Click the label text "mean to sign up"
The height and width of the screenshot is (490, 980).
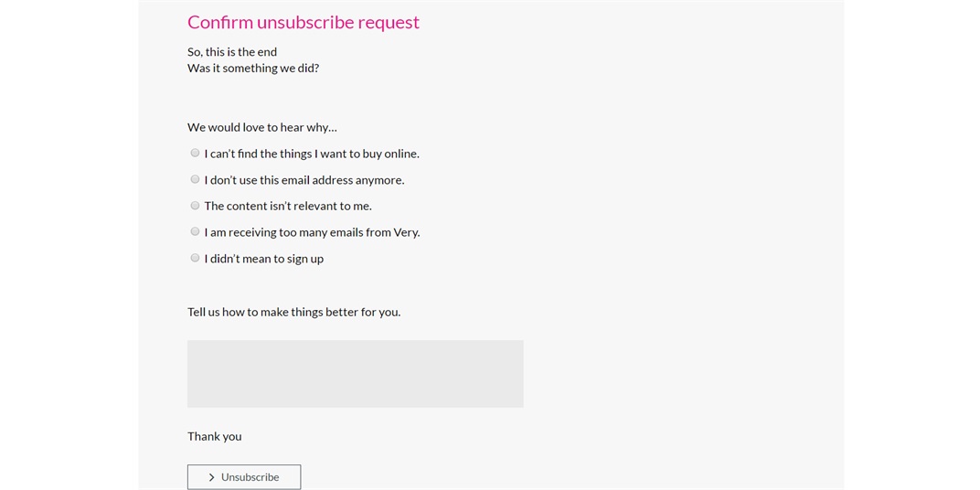coord(282,259)
